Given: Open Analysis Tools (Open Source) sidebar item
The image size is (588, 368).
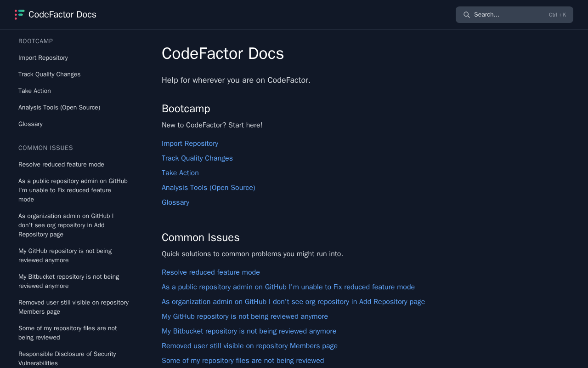Looking at the screenshot, I should click(x=59, y=108).
